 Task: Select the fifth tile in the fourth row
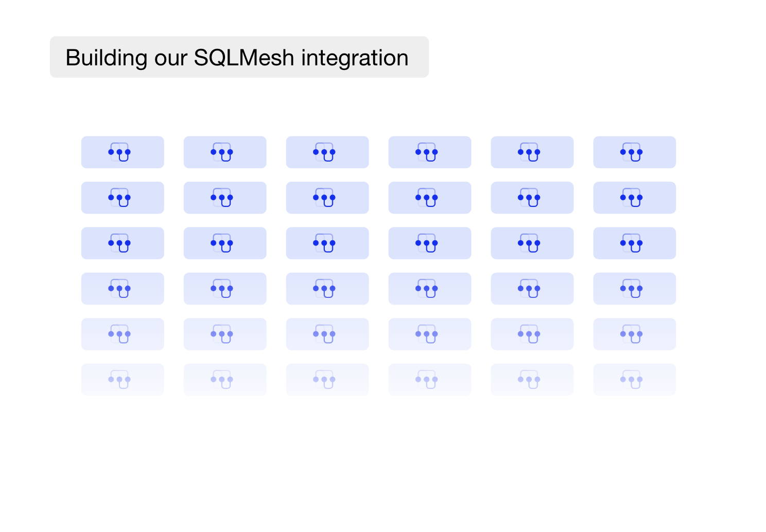point(532,289)
